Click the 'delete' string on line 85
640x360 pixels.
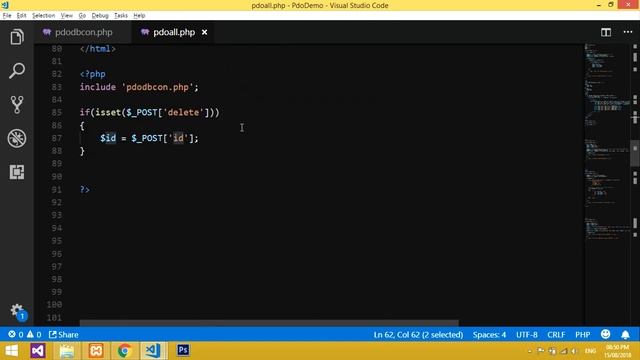183,112
